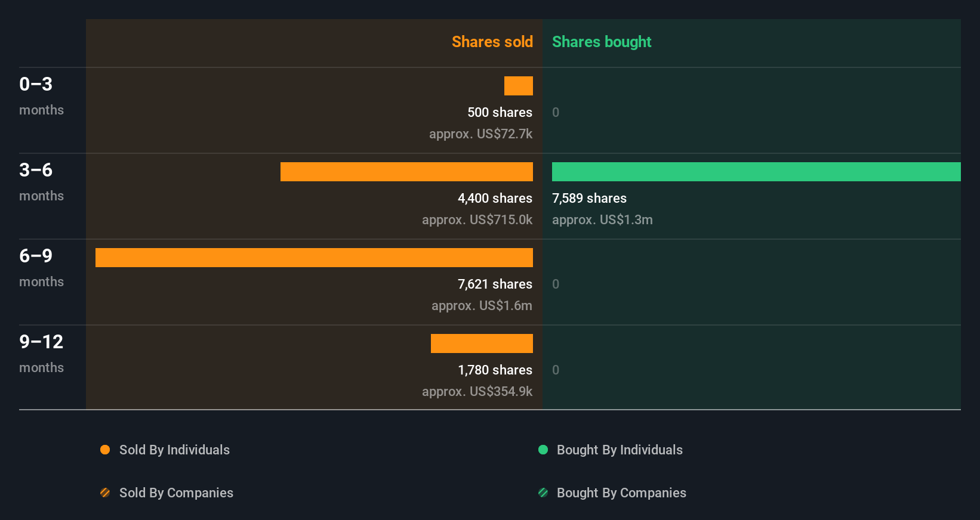Click the 3–6 months green bought bar
This screenshot has height=520, width=980.
point(756,172)
